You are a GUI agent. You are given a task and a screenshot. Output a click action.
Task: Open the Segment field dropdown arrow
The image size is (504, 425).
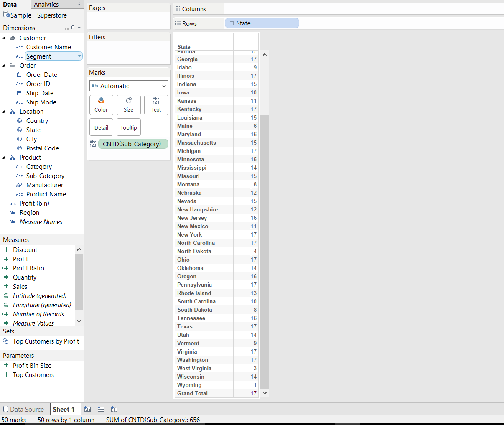click(79, 56)
